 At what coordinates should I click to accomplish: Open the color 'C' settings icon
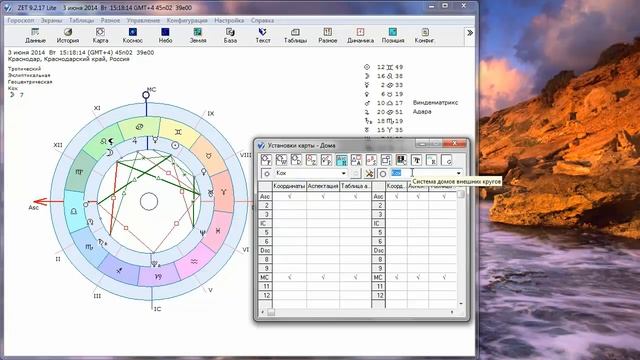pyautogui.click(x=401, y=160)
